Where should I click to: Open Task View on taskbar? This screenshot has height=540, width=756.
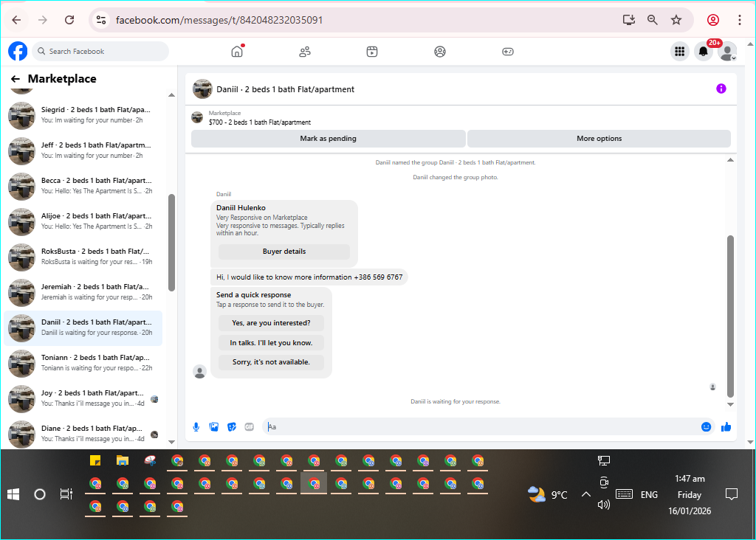coord(66,494)
